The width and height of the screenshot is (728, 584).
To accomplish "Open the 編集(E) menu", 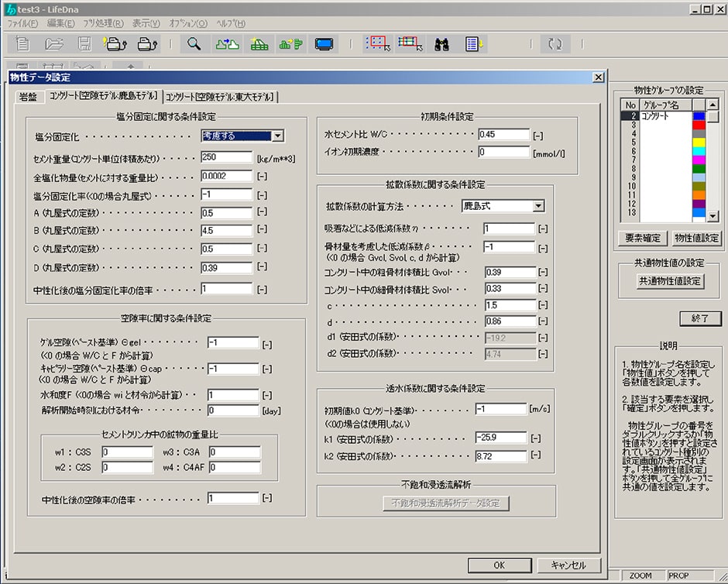I will point(60,23).
